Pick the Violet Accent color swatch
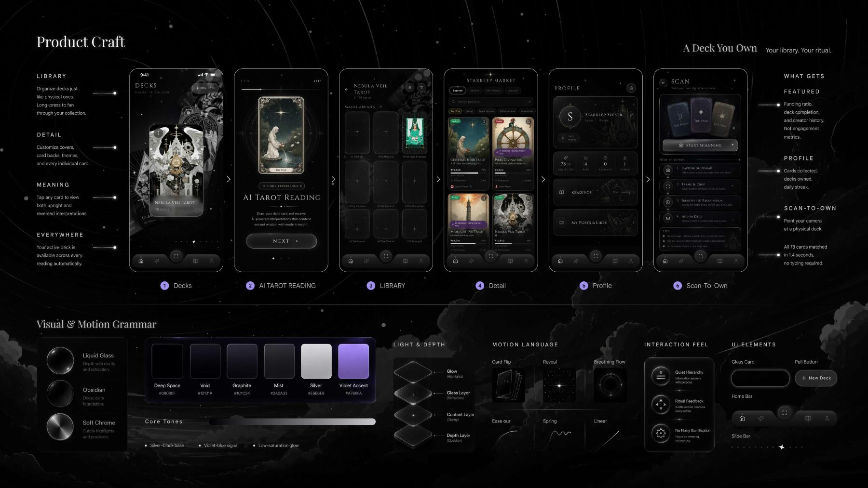 tap(353, 361)
